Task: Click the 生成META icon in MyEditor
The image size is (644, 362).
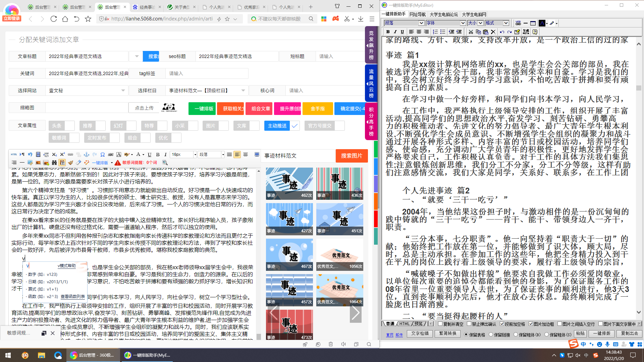Action: click(x=526, y=32)
